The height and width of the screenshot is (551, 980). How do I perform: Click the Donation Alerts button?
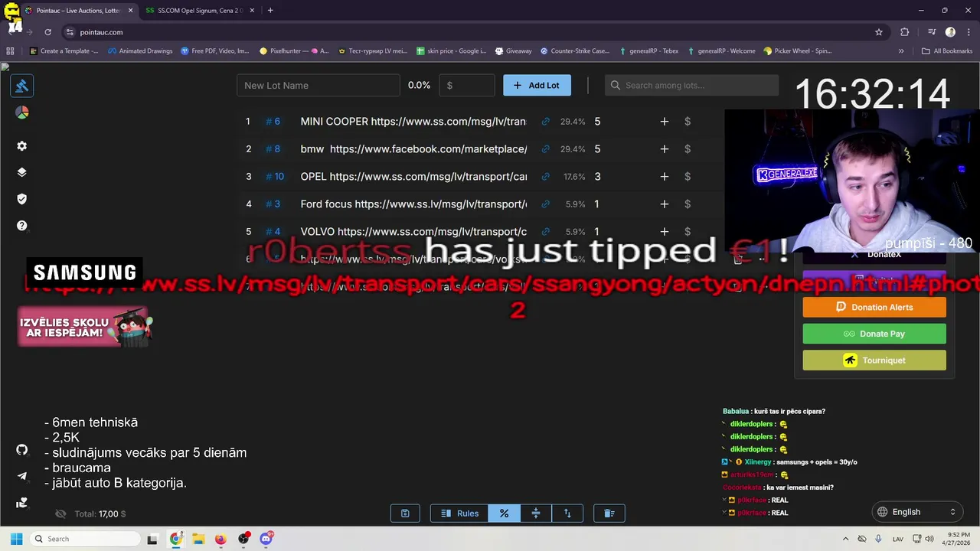[874, 307]
